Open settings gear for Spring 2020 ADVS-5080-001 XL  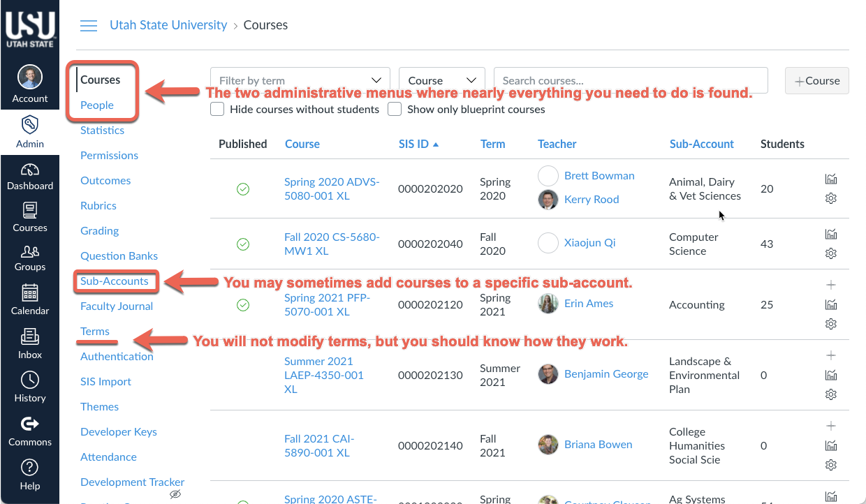(831, 198)
